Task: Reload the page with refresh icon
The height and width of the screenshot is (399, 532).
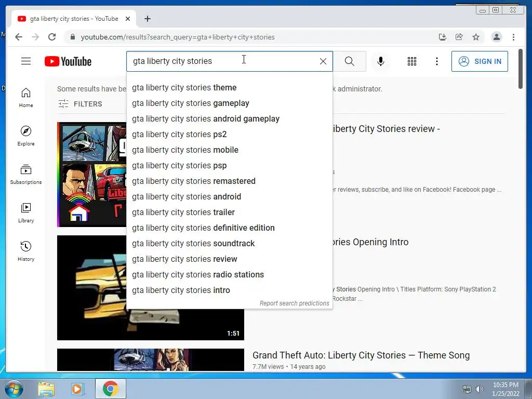Action: tap(52, 37)
